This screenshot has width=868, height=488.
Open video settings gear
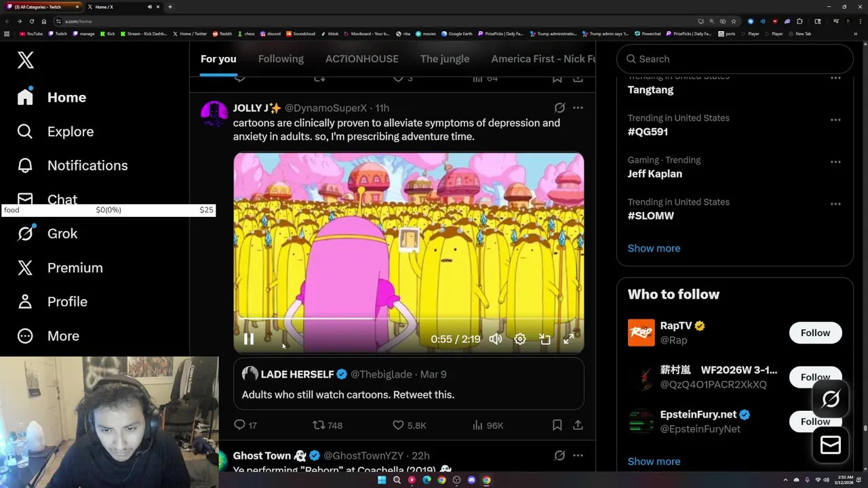pyautogui.click(x=520, y=339)
